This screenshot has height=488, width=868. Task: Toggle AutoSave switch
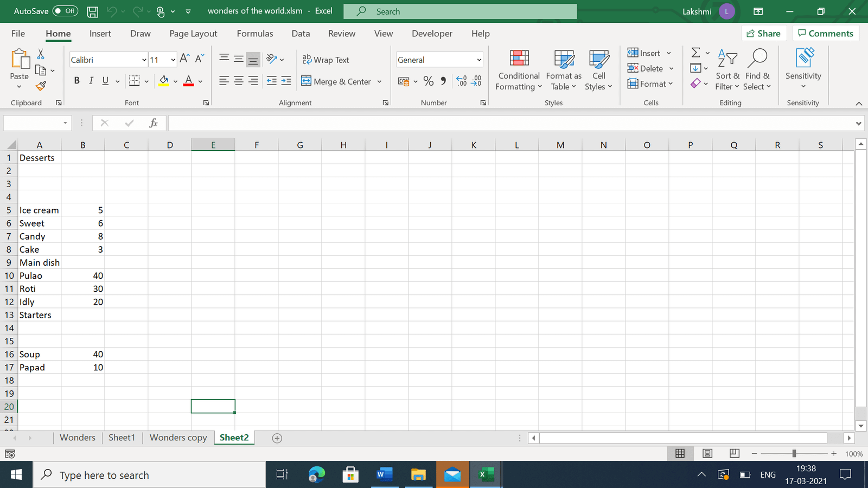[65, 11]
